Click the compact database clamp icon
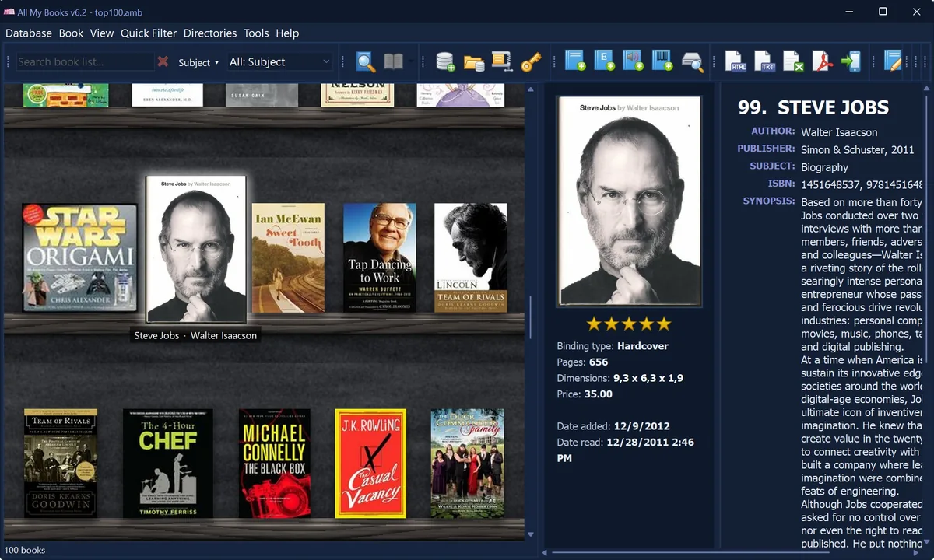Viewport: 934px width, 560px height. [502, 62]
